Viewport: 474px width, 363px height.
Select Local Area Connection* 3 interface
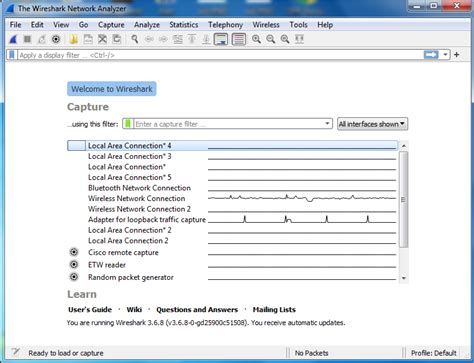(x=232, y=156)
